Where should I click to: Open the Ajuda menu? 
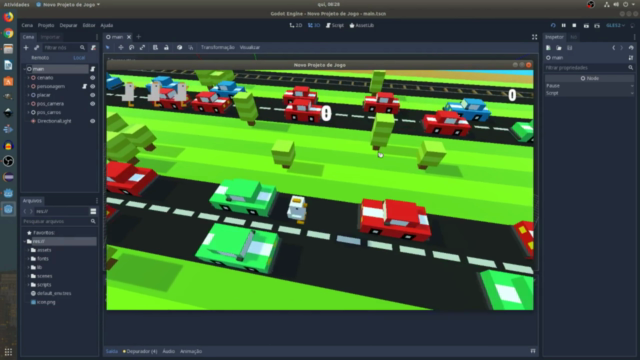click(x=107, y=25)
